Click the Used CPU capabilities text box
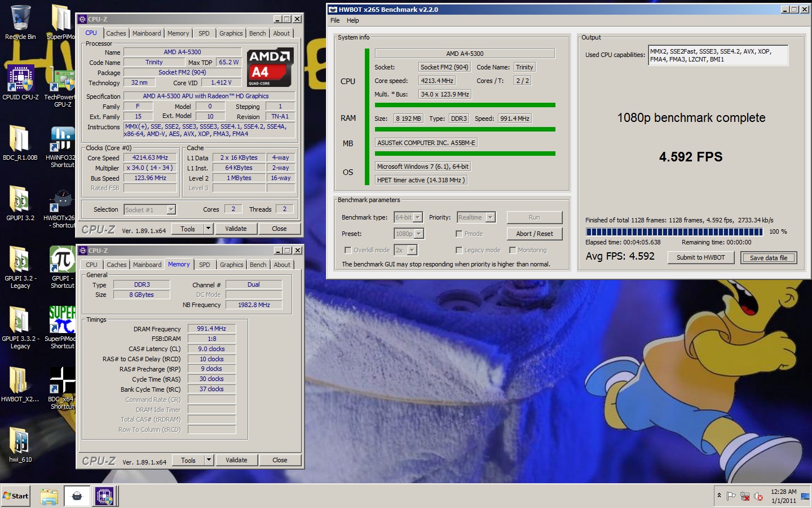Image resolution: width=812 pixels, height=508 pixels. (718, 55)
